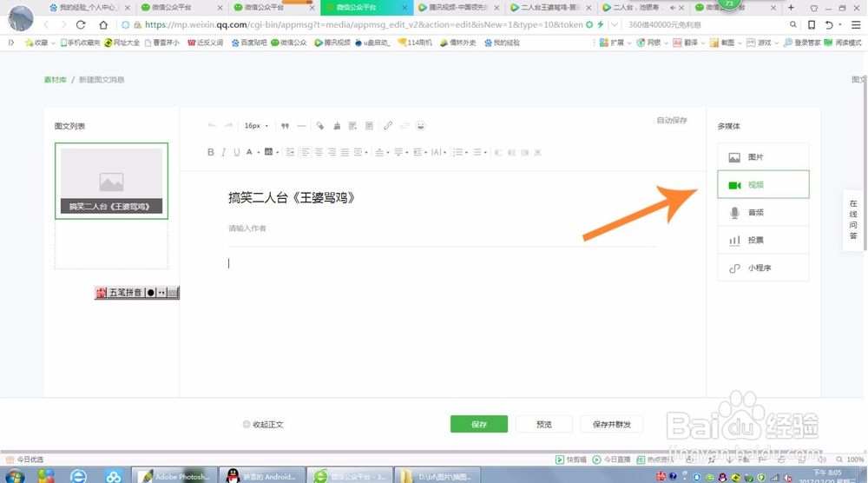Open the D:\bf folder taskbar item

pyautogui.click(x=437, y=476)
